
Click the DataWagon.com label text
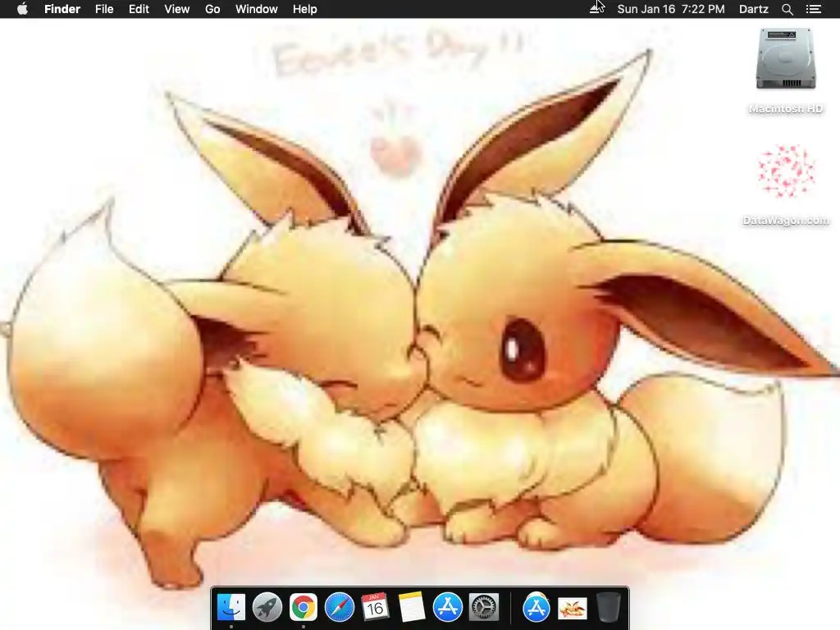pyautogui.click(x=786, y=220)
